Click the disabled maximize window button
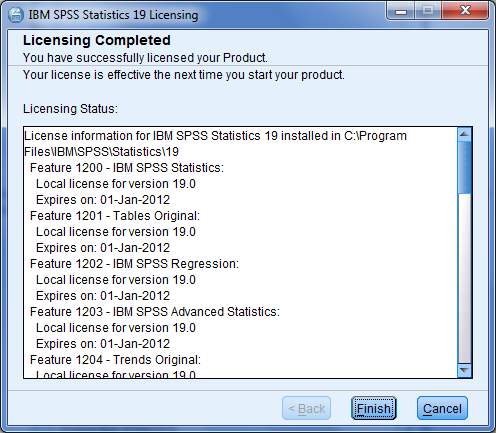 [428, 11]
